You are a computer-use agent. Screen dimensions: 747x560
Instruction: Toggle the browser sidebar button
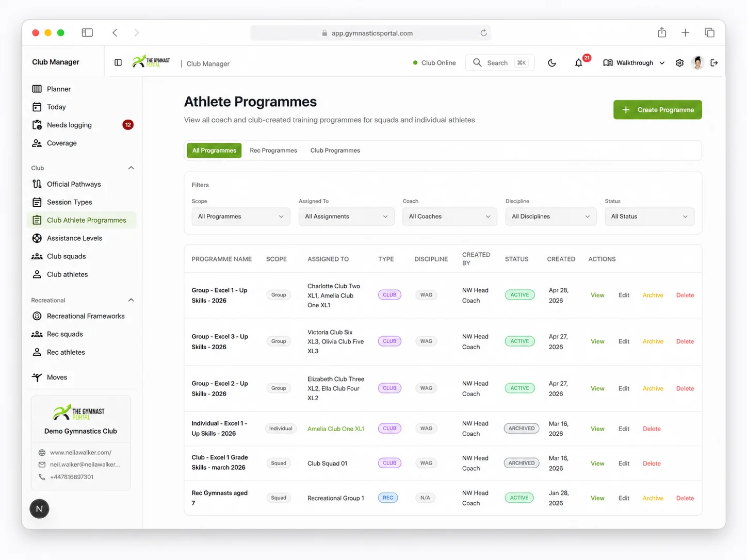click(x=87, y=32)
